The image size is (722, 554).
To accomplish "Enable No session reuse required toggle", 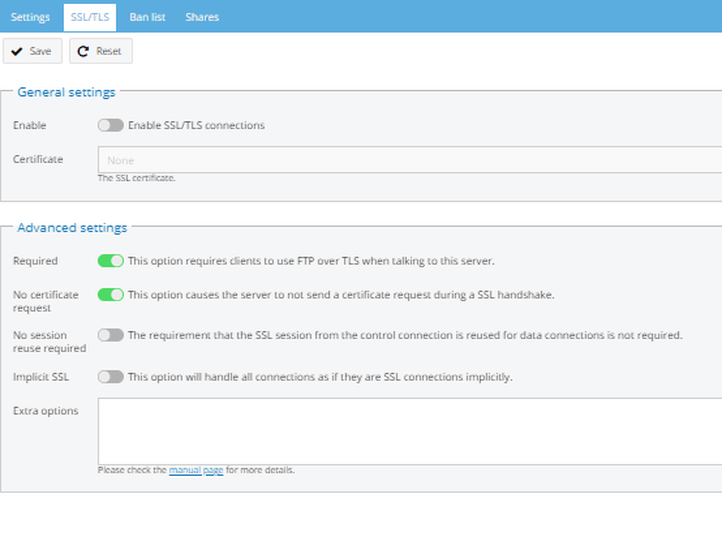I will 111,335.
